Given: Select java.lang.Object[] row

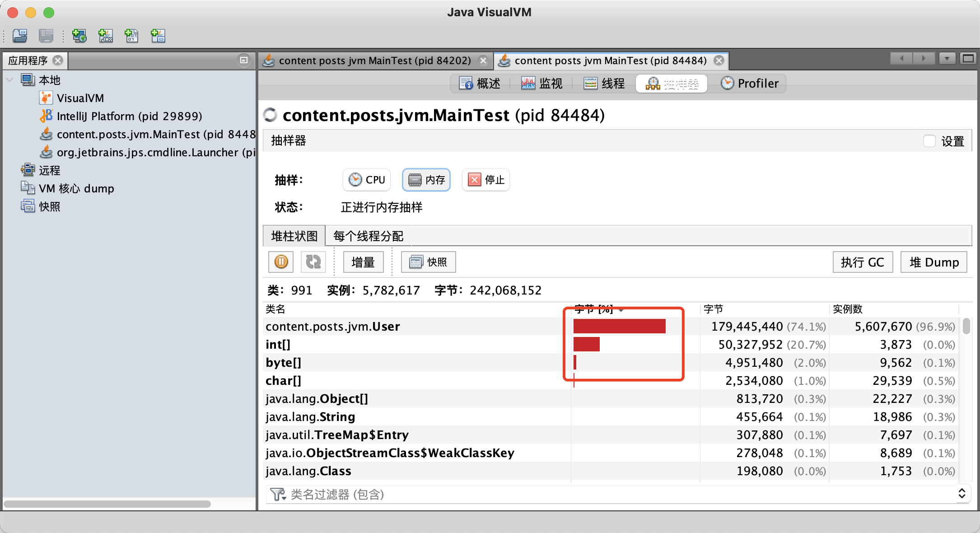Looking at the screenshot, I should [x=611, y=398].
